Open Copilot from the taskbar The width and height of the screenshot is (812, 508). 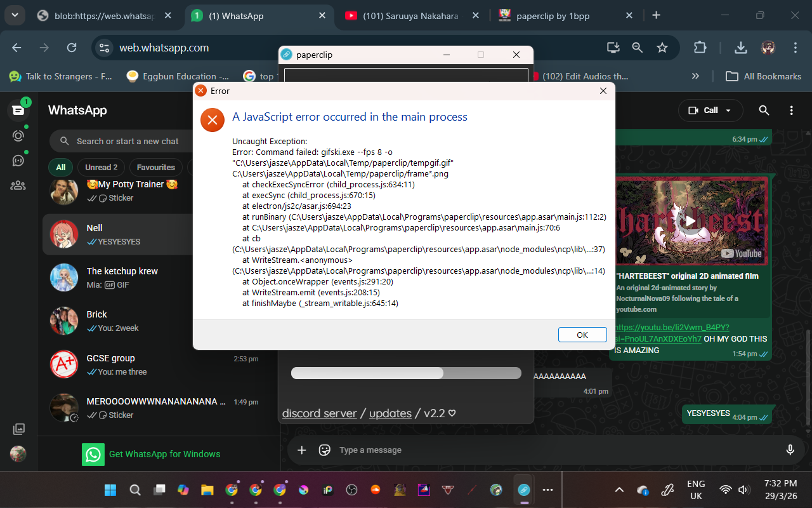(183, 490)
